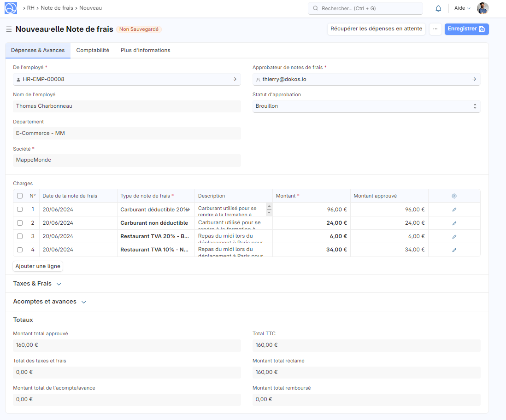
Task: Click the Dokos home logo icon
Action: [x=11, y=8]
